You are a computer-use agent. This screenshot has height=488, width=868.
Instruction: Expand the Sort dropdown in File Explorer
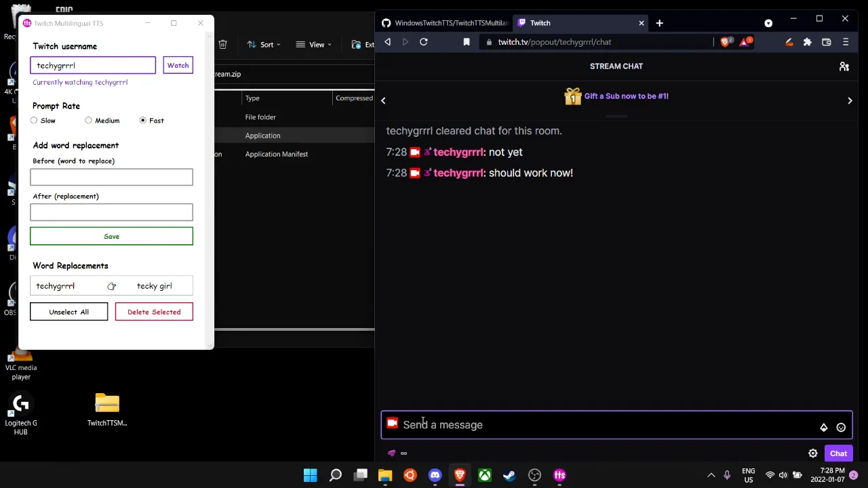[264, 45]
